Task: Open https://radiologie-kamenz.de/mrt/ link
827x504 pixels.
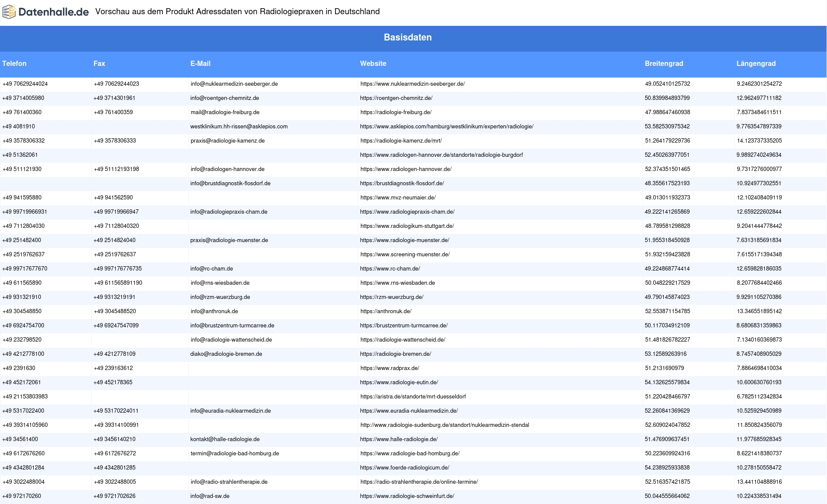Action: 401,141
